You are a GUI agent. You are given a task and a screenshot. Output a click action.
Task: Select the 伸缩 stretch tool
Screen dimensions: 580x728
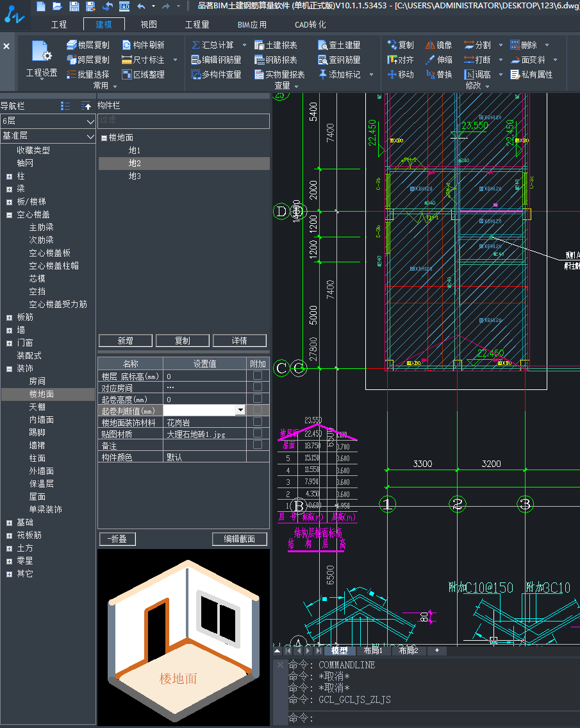[x=439, y=60]
